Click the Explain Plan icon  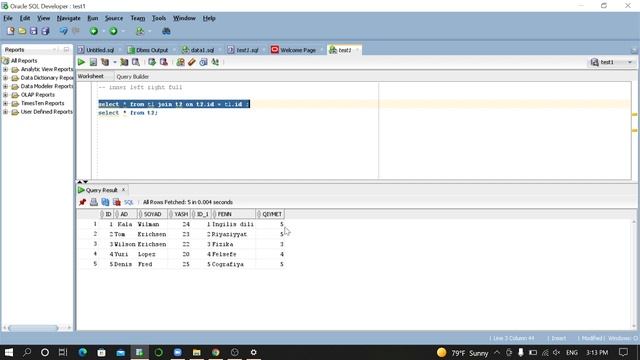(105, 62)
